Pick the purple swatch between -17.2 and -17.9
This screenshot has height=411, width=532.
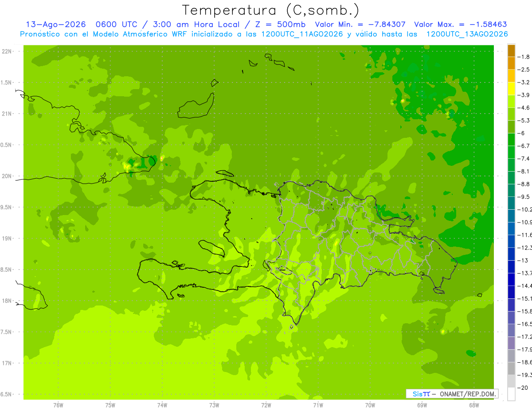point(511,343)
